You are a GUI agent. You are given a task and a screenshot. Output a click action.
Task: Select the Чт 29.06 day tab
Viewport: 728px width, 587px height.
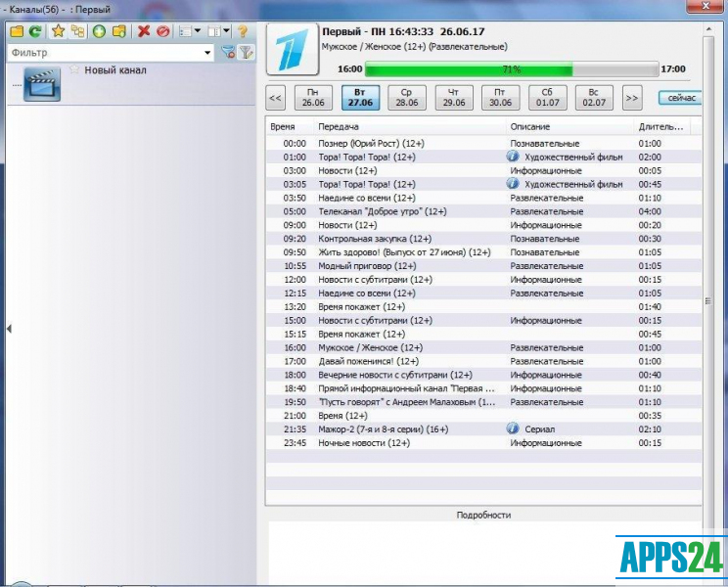(x=454, y=98)
